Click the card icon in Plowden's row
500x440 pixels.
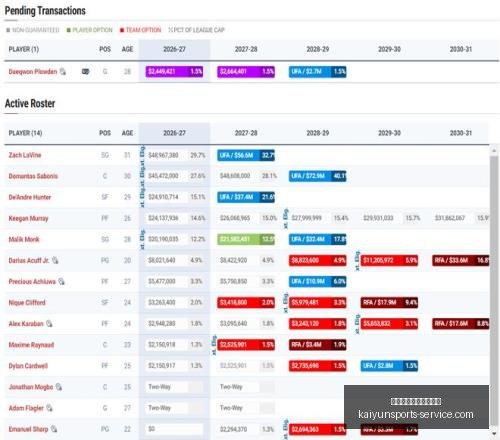point(85,71)
